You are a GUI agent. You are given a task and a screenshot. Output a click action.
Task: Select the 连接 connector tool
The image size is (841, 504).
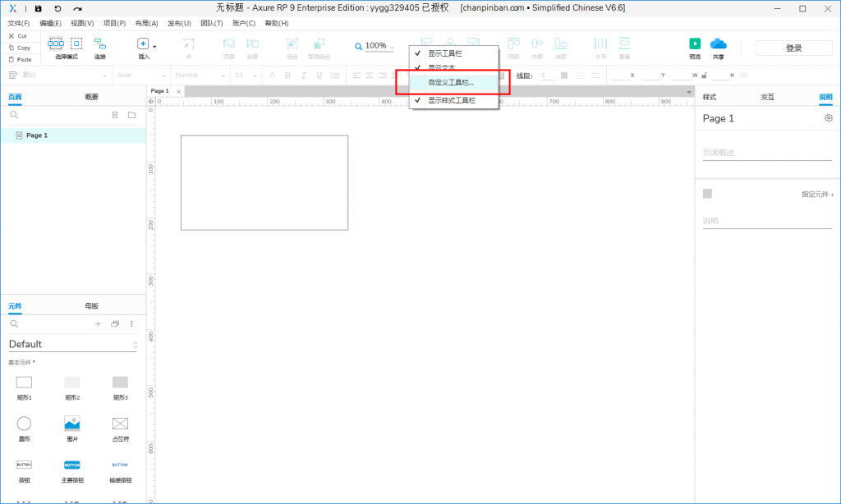pos(99,44)
